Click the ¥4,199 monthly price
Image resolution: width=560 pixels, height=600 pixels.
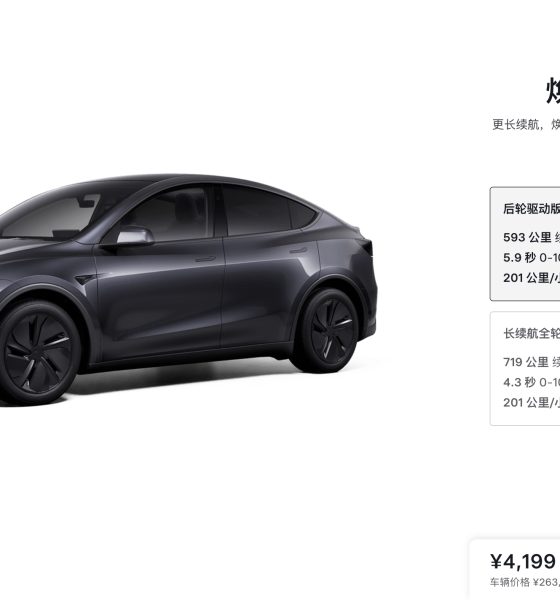(523, 562)
